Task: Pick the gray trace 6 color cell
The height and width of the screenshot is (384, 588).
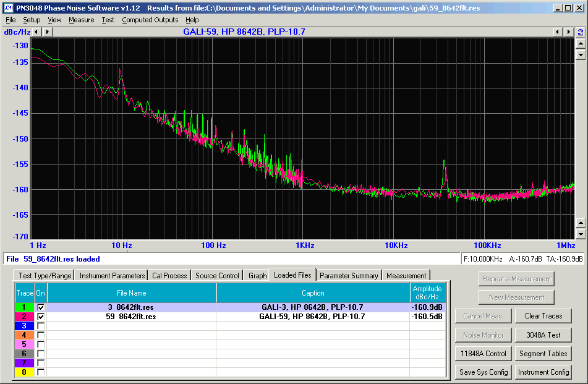Action: [x=24, y=354]
